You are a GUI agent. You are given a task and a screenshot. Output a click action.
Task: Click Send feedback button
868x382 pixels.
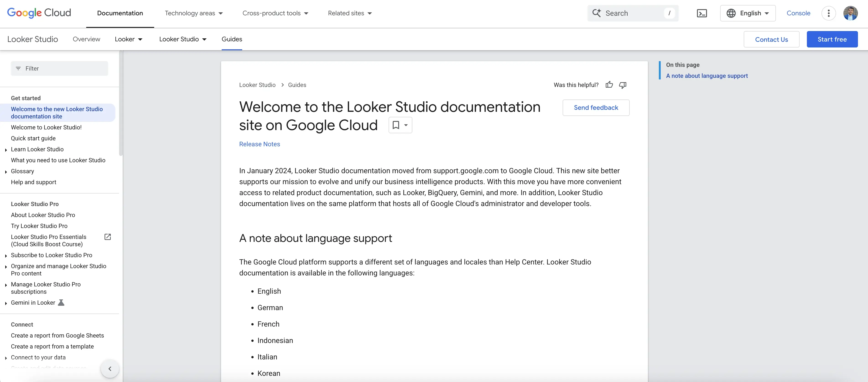[596, 107]
